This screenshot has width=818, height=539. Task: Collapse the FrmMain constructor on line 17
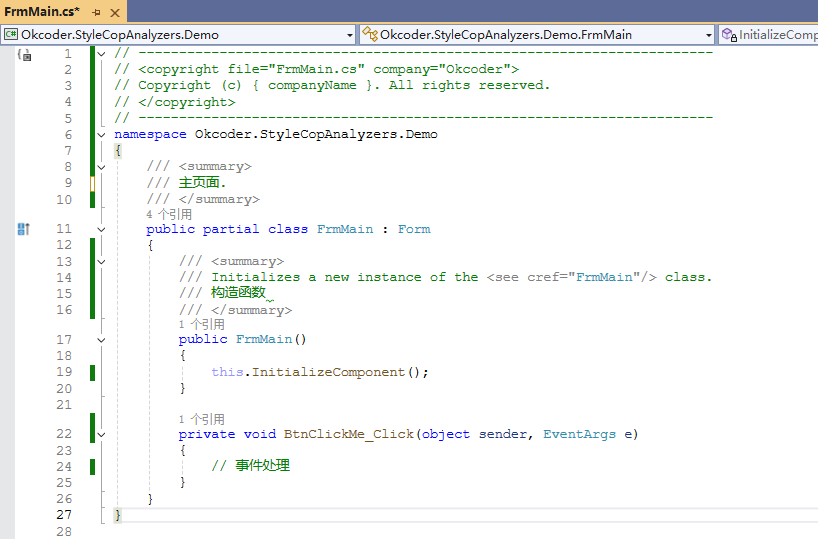[101, 339]
